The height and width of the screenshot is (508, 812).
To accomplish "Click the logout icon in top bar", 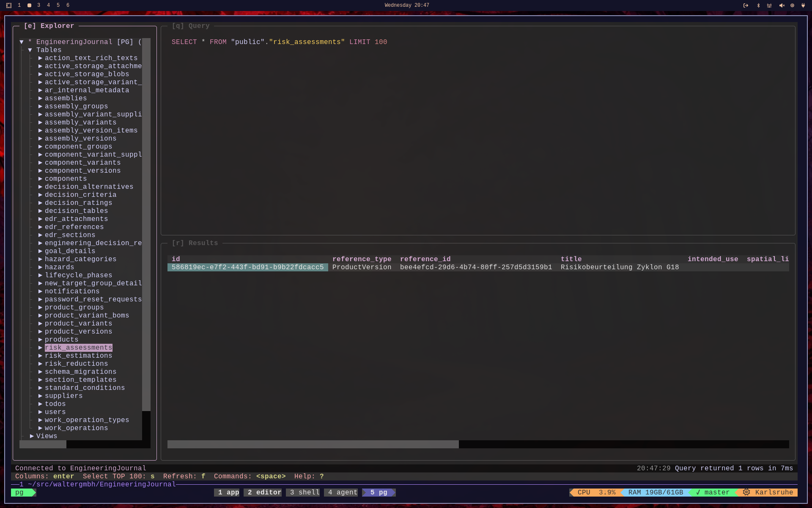I will coord(746,6).
